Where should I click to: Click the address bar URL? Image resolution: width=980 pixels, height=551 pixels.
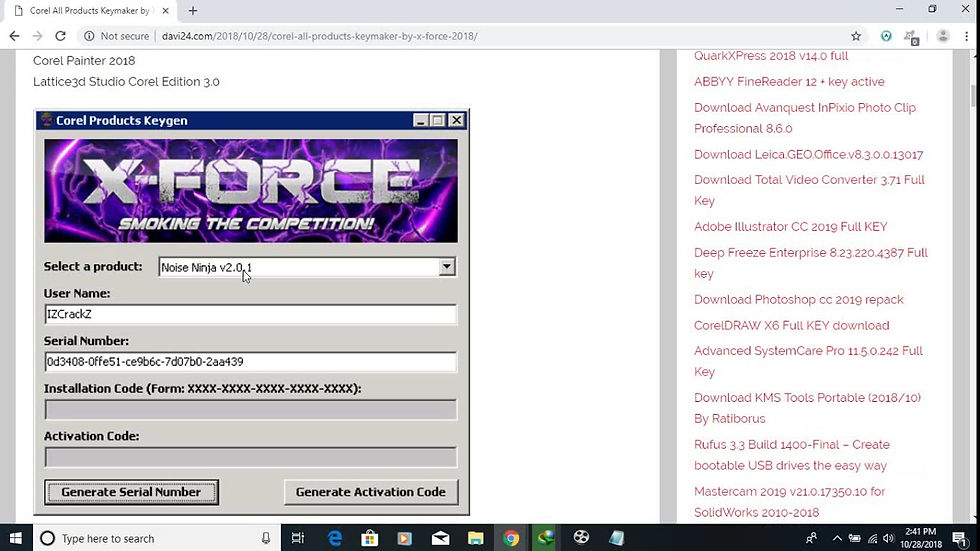[x=319, y=36]
